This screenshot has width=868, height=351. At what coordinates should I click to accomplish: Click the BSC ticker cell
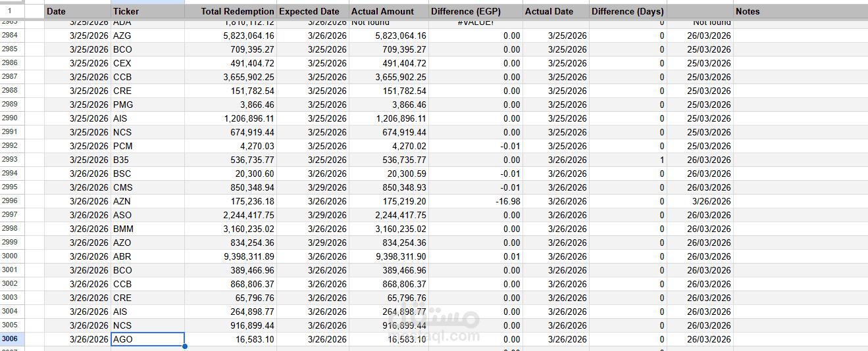[x=147, y=174]
